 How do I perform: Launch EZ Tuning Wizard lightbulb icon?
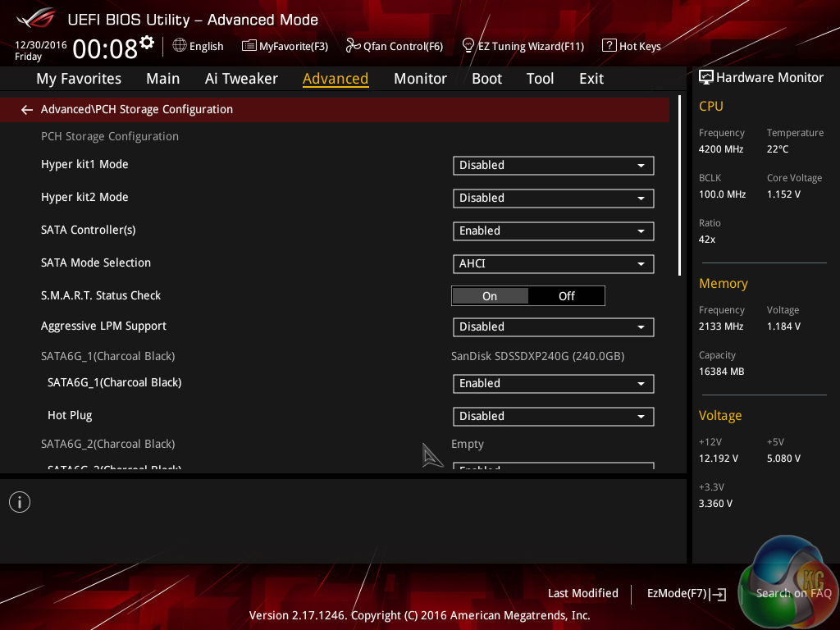[x=468, y=45]
